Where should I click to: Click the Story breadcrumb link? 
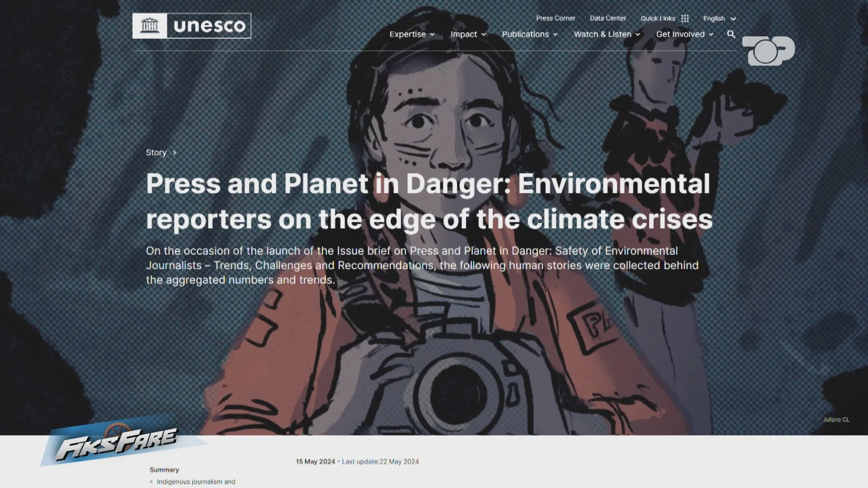click(x=156, y=153)
